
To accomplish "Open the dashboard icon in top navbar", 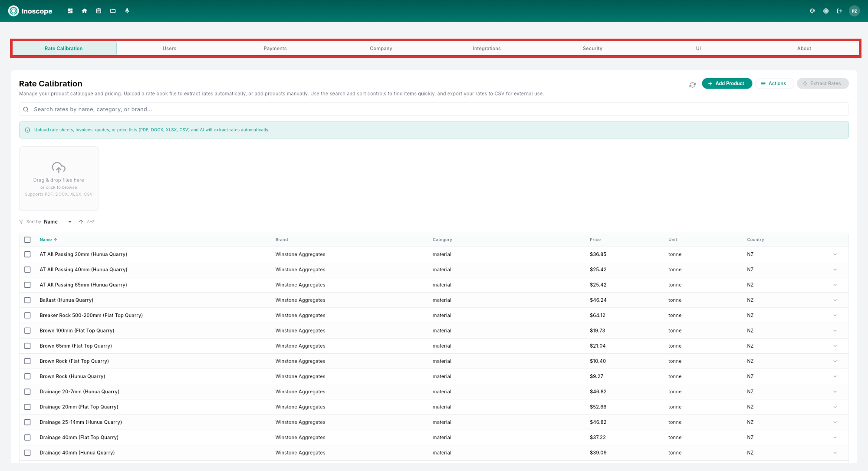I will tap(70, 10).
